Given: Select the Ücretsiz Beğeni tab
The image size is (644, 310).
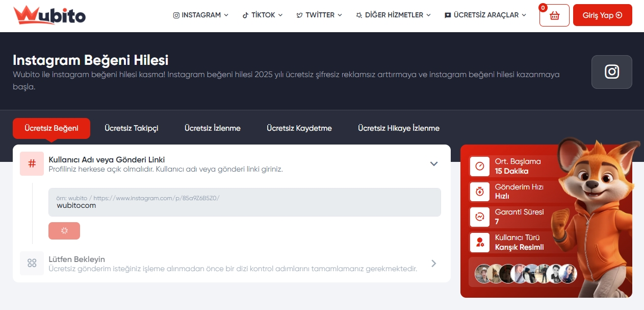Looking at the screenshot, I should click(x=51, y=128).
